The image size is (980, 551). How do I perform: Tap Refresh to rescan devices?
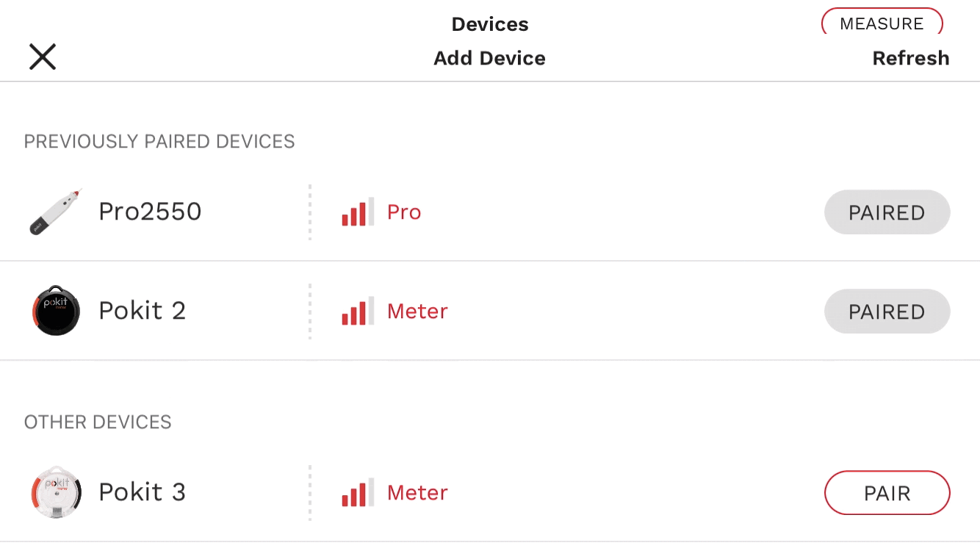(910, 58)
